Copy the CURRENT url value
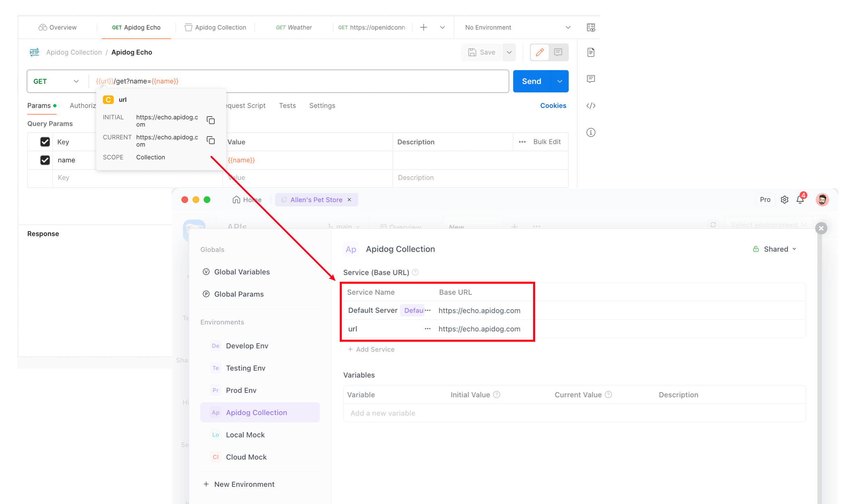The height and width of the screenshot is (504, 848). (211, 140)
